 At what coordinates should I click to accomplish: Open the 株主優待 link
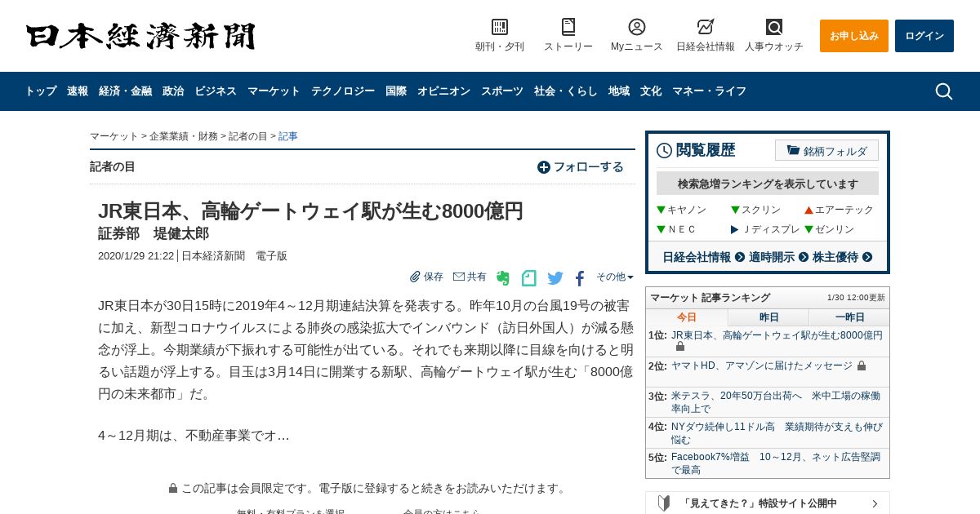(835, 257)
